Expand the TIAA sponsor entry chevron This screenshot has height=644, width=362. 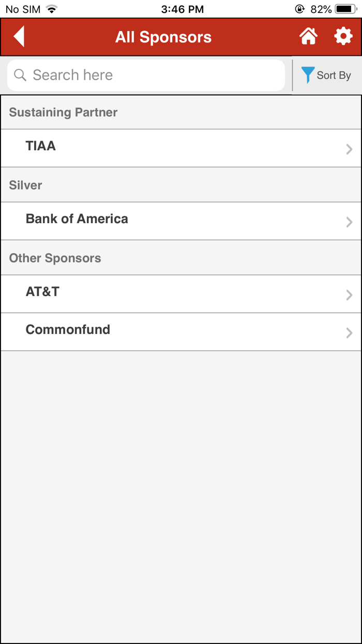tap(349, 149)
